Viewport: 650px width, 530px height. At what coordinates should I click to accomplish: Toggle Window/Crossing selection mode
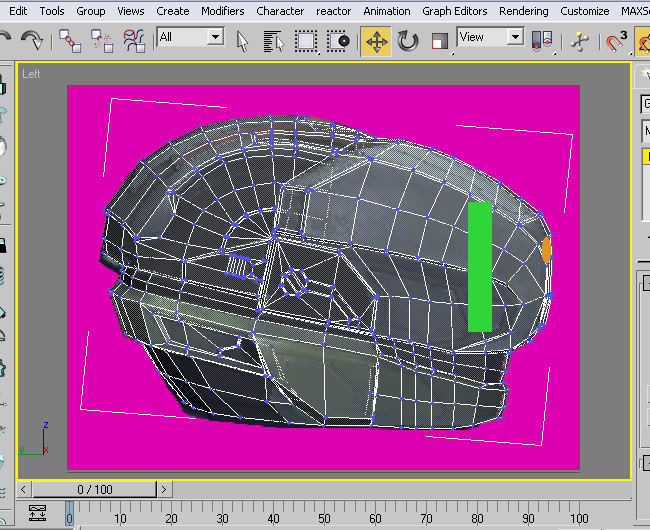pyautogui.click(x=338, y=41)
